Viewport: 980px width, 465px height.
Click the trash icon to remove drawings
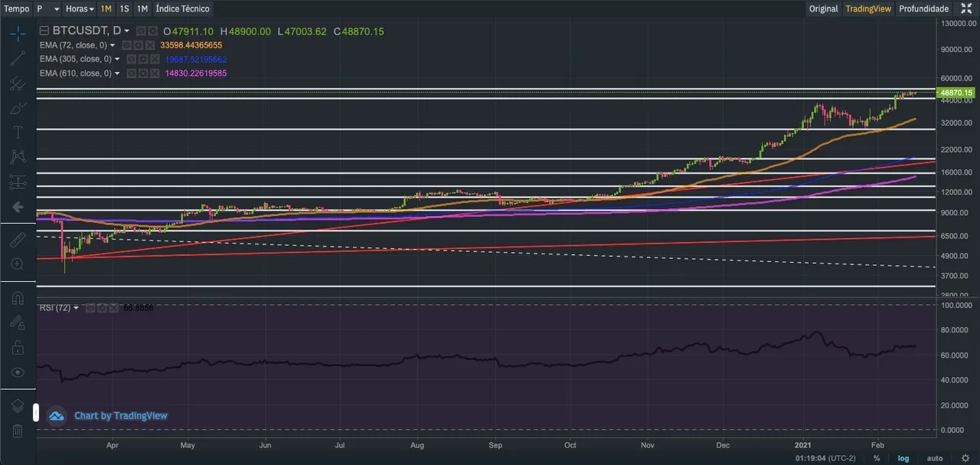(18, 431)
